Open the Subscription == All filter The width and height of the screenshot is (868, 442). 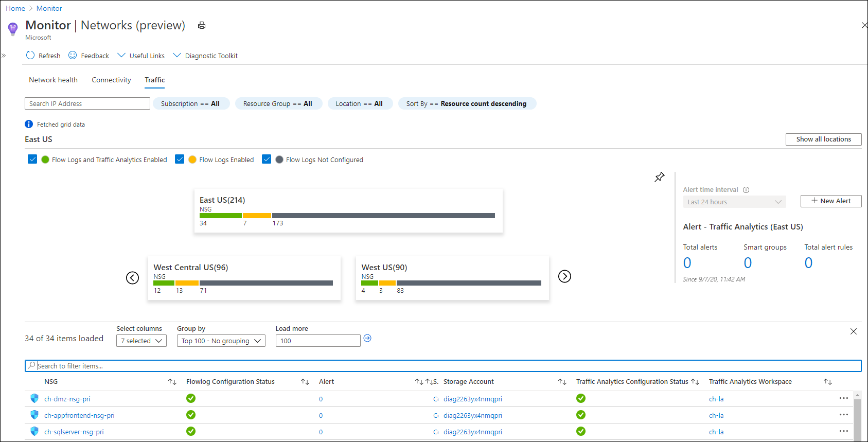tap(191, 103)
